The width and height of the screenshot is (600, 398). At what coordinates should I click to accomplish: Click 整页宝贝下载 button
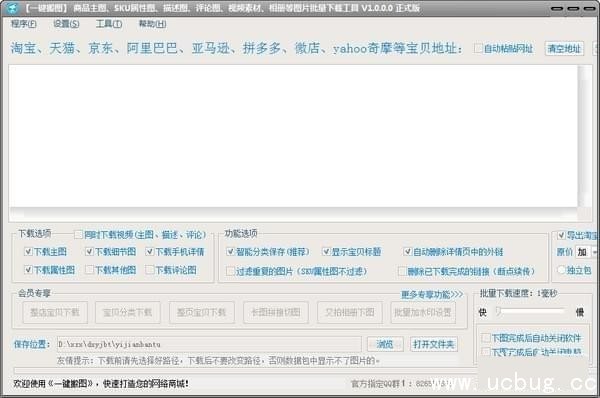pos(201,312)
